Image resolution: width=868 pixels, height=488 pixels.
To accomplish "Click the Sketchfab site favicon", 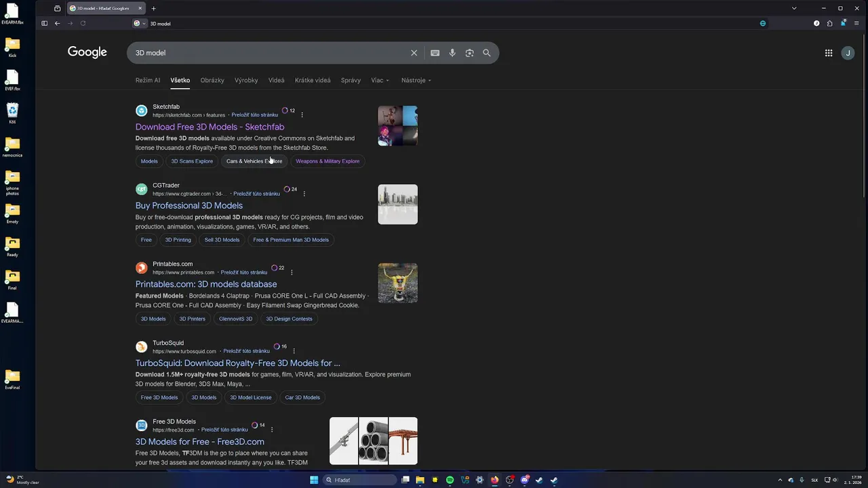I will (141, 110).
